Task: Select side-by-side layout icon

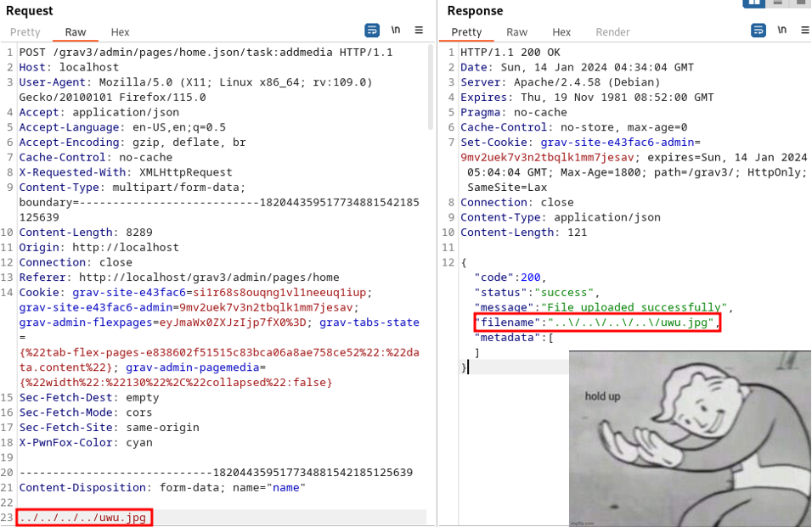Action: pos(753,3)
